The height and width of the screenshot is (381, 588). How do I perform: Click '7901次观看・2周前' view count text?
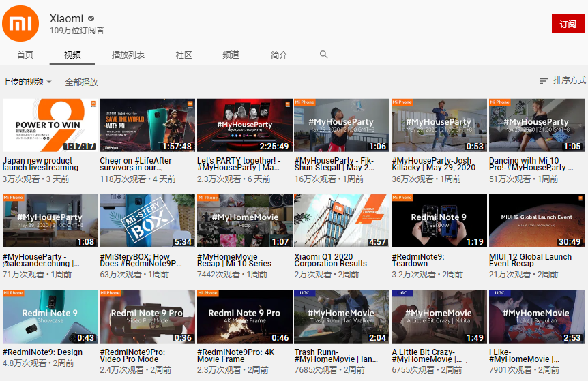click(524, 370)
